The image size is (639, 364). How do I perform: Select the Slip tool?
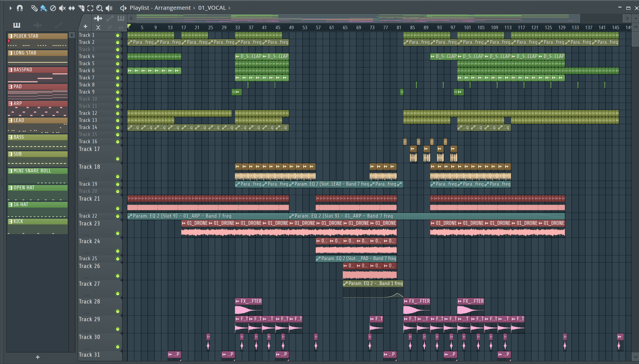pos(72,8)
